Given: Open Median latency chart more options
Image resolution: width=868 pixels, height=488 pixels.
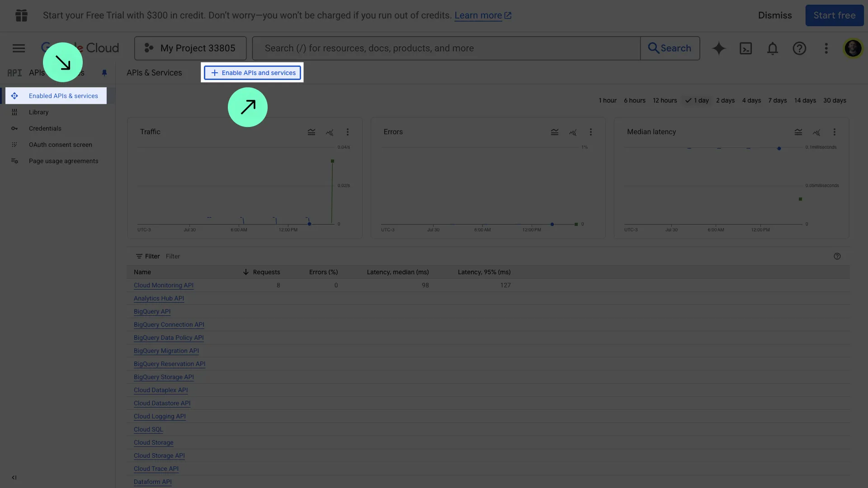Looking at the screenshot, I should pyautogui.click(x=835, y=132).
